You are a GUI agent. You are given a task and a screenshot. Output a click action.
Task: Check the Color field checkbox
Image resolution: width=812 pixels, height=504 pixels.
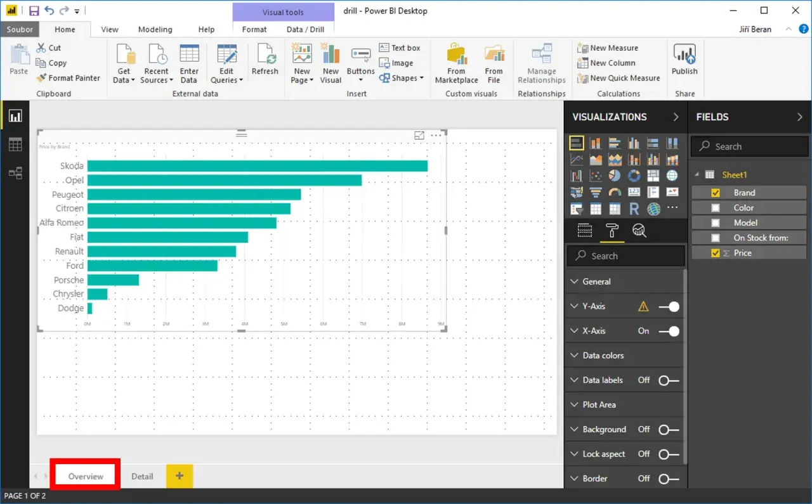coord(716,208)
